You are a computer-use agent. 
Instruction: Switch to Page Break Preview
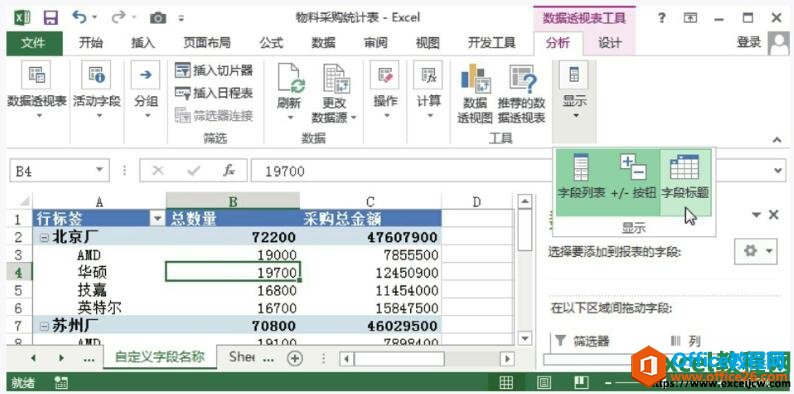point(581,382)
